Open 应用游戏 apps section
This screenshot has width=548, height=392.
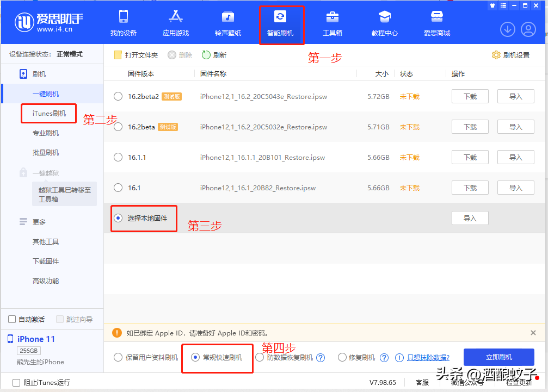click(175, 23)
